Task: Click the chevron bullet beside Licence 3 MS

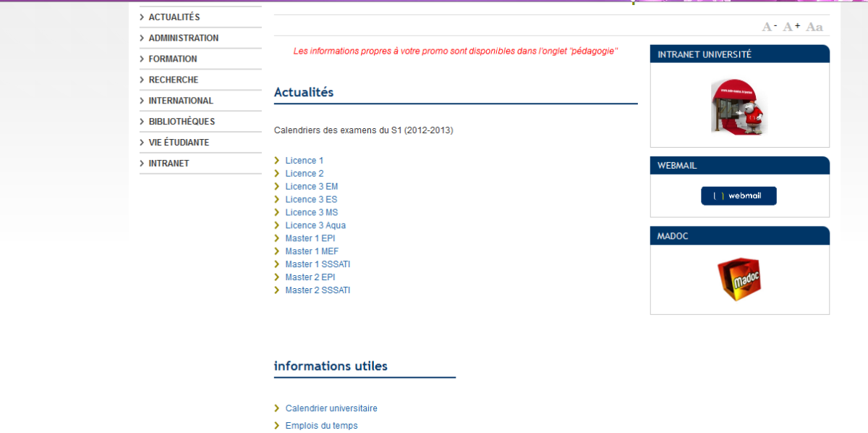Action: click(x=277, y=213)
